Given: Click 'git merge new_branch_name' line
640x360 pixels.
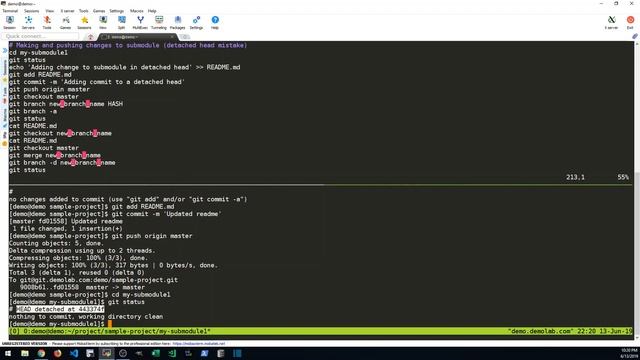Looking at the screenshot, I should pyautogui.click(x=55, y=156).
